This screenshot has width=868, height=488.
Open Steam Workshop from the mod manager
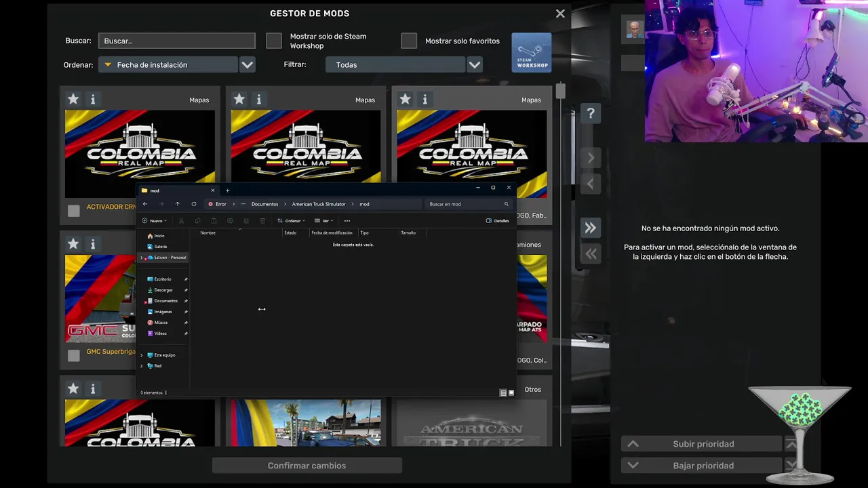pyautogui.click(x=532, y=52)
